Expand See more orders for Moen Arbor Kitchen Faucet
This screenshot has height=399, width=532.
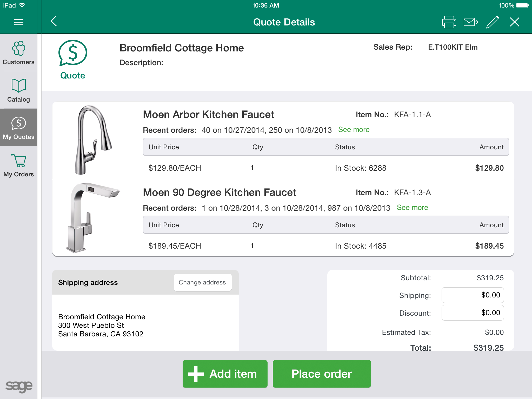coord(354,129)
